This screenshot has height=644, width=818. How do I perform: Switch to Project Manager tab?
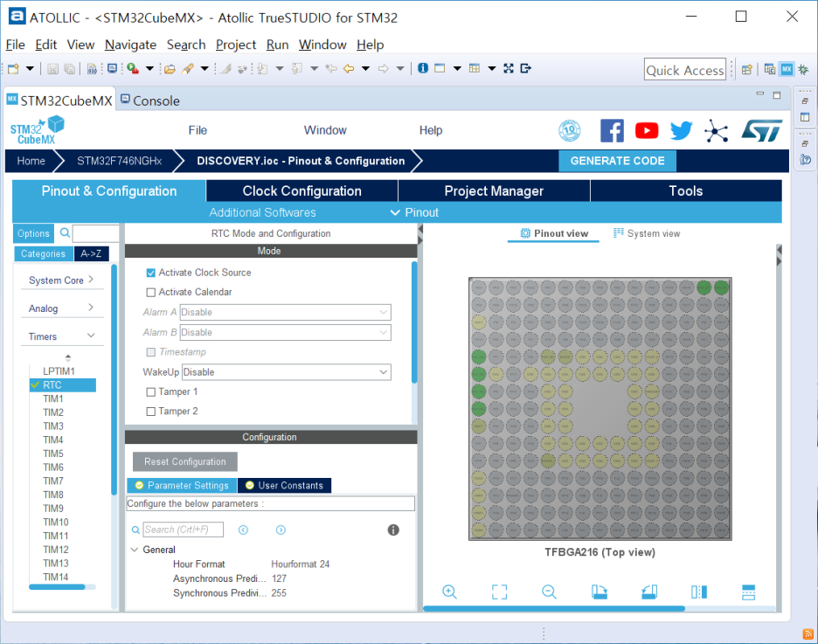[x=494, y=190]
